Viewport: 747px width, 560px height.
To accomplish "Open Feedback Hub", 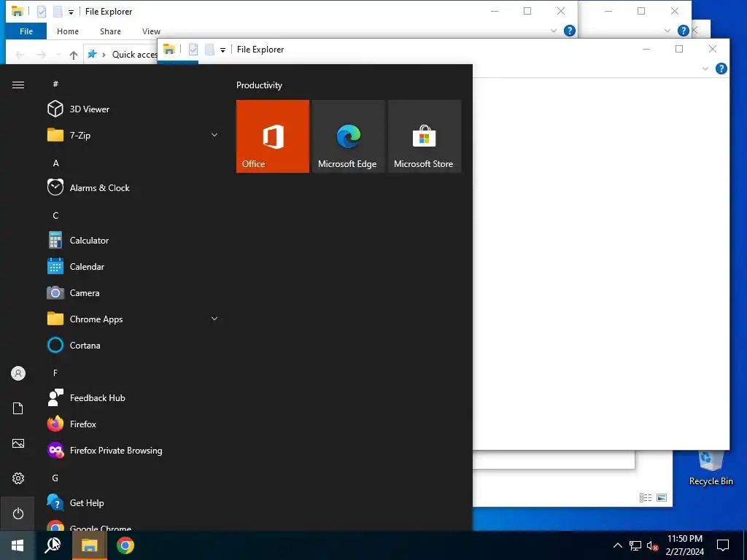I will 133,397.
